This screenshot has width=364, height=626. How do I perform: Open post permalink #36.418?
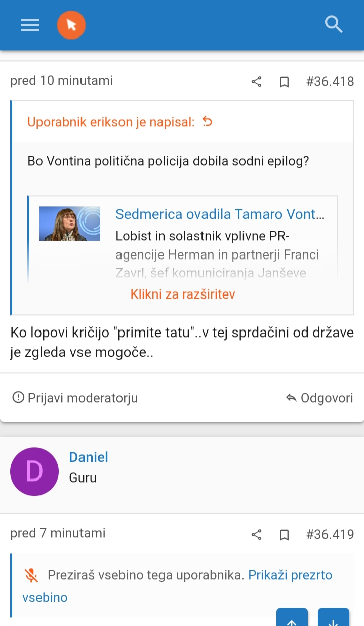pyautogui.click(x=330, y=81)
